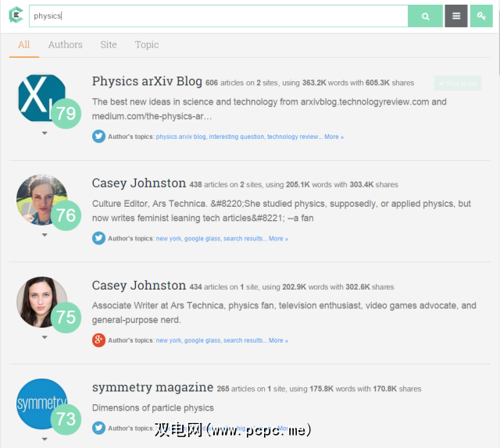Run search with the magnifier button
This screenshot has width=500, height=448.
click(x=425, y=16)
